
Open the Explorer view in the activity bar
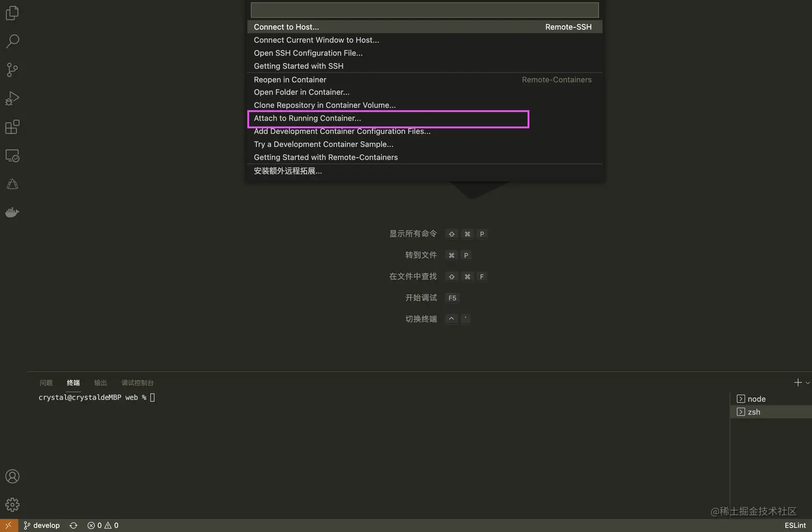coord(12,13)
